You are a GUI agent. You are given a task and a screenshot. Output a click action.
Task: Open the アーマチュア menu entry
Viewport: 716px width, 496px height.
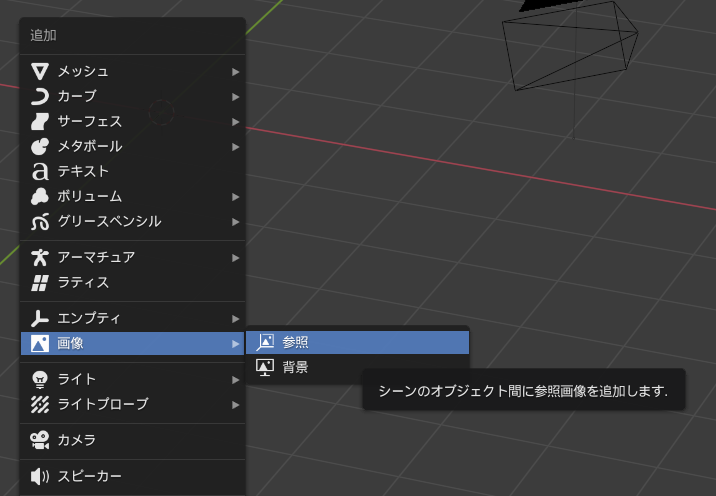click(x=132, y=258)
